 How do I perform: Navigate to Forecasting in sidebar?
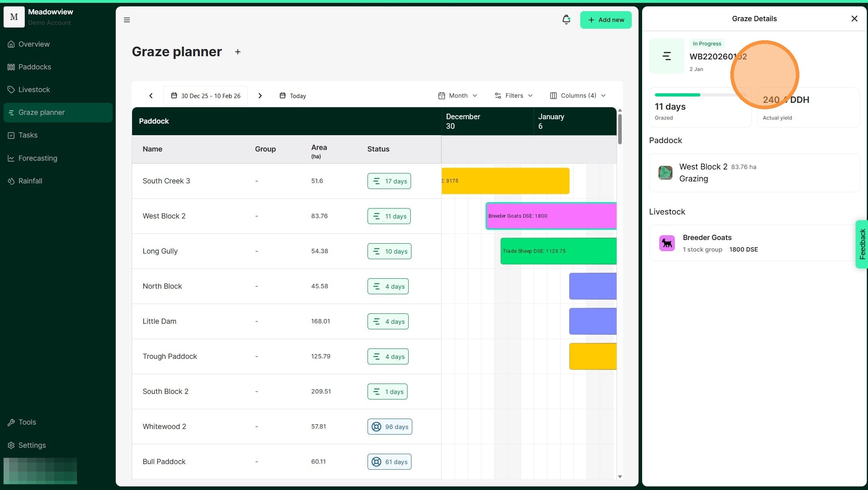pos(38,158)
